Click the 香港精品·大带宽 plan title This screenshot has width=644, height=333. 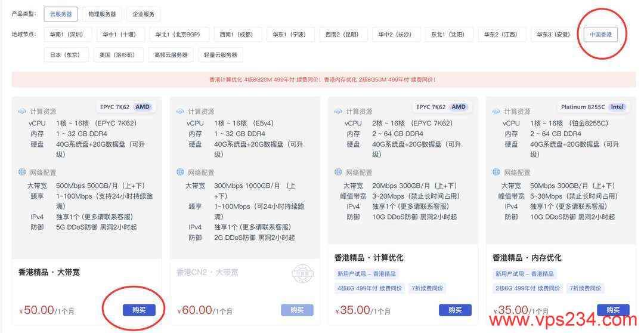49,272
